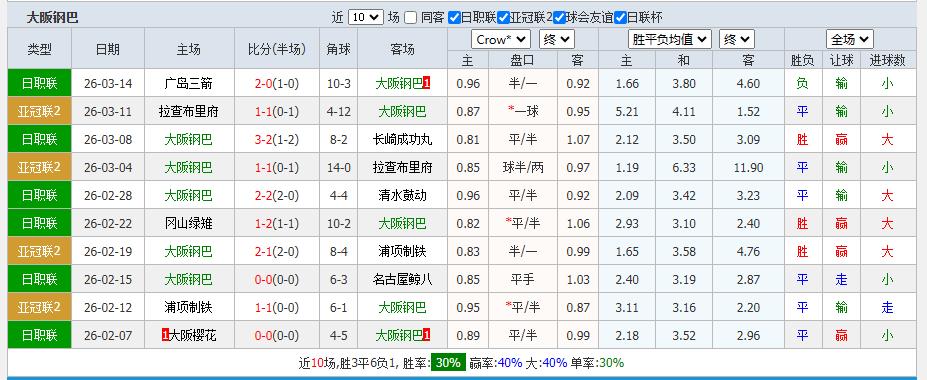The height and width of the screenshot is (380, 927).
Task: Open the 冈山绿雉 team link
Action: (189, 223)
